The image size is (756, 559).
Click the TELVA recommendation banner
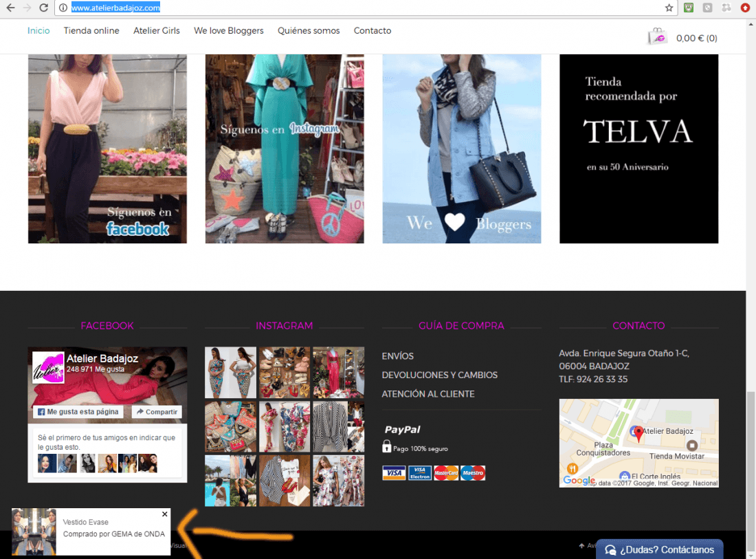[x=639, y=149]
